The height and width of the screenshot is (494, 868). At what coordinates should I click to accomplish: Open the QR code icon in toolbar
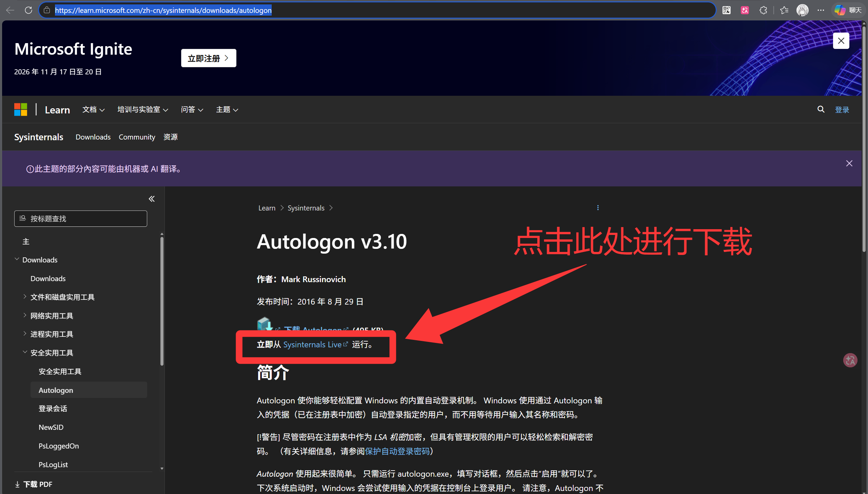(726, 10)
